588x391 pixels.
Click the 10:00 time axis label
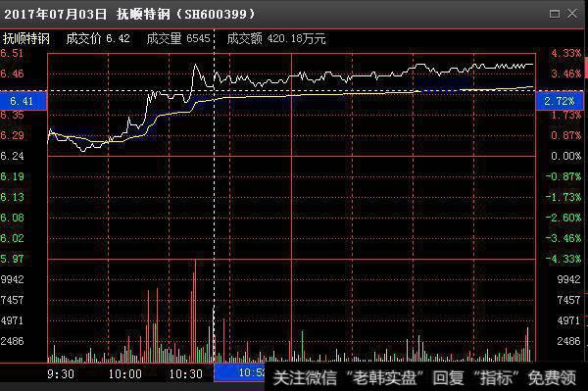tap(124, 374)
